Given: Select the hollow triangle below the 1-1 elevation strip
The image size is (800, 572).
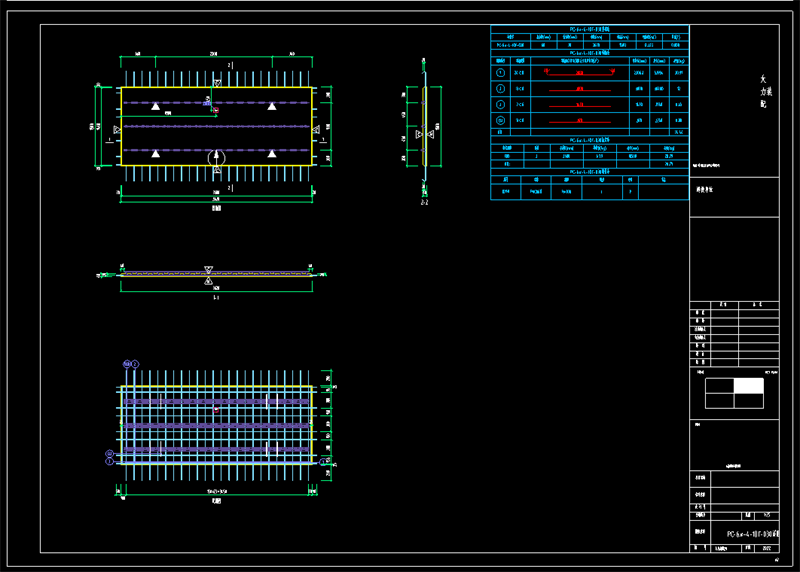Looking at the screenshot, I should click(208, 281).
